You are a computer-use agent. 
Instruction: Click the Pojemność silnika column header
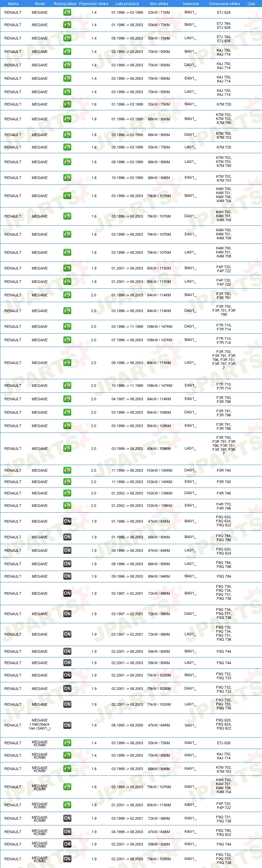click(93, 4)
